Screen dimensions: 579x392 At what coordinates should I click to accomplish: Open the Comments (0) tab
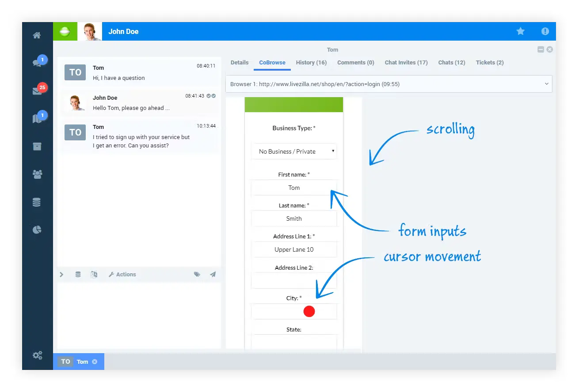pyautogui.click(x=356, y=63)
